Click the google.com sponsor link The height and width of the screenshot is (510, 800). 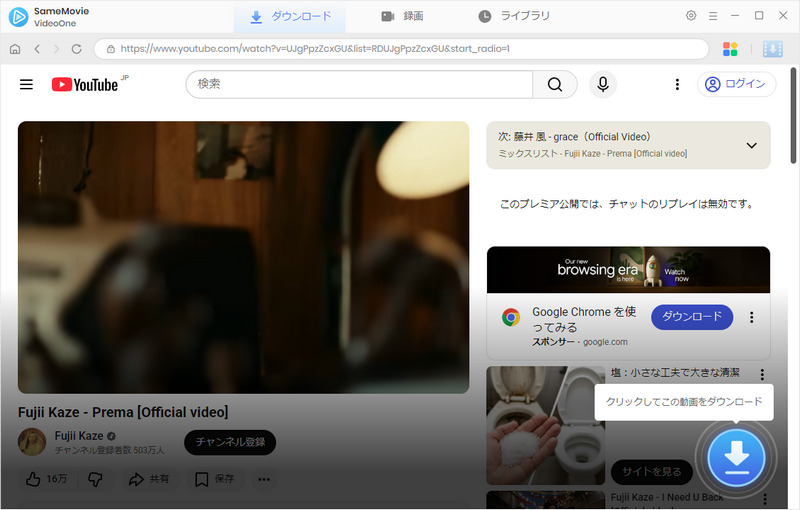(605, 342)
